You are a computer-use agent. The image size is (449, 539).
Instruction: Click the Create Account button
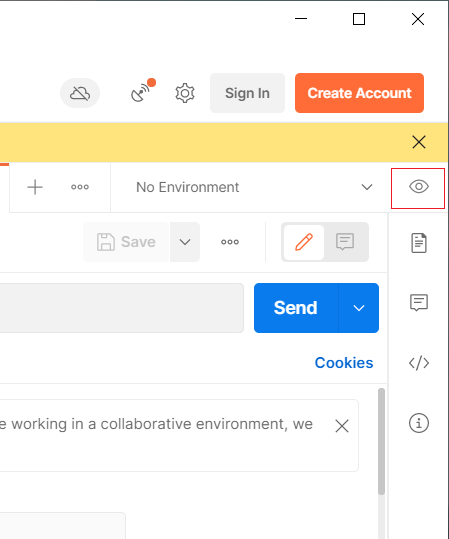coord(359,93)
